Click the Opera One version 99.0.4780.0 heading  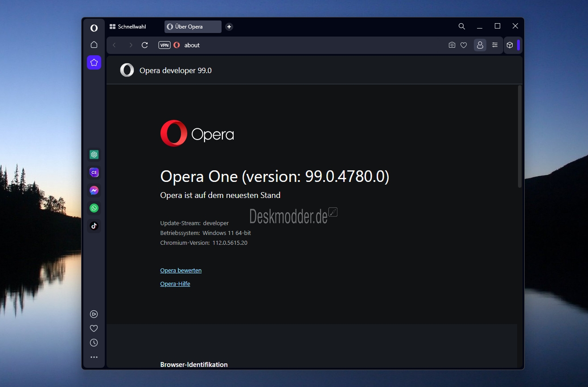[275, 177]
